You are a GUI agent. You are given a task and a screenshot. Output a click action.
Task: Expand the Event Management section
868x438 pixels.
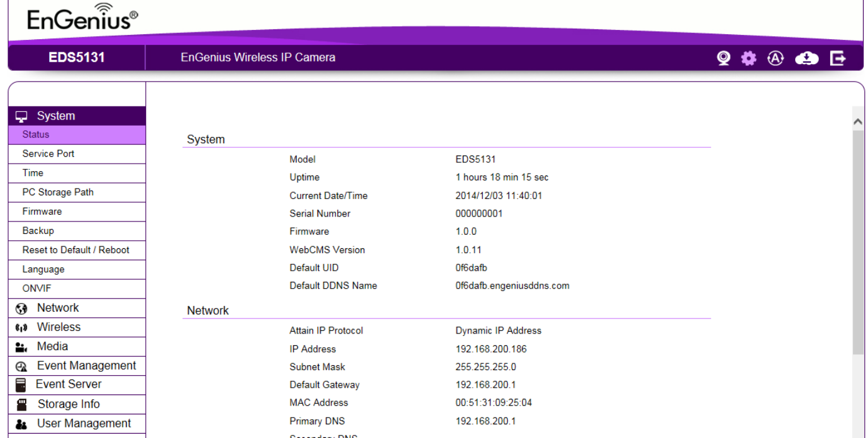click(x=77, y=366)
